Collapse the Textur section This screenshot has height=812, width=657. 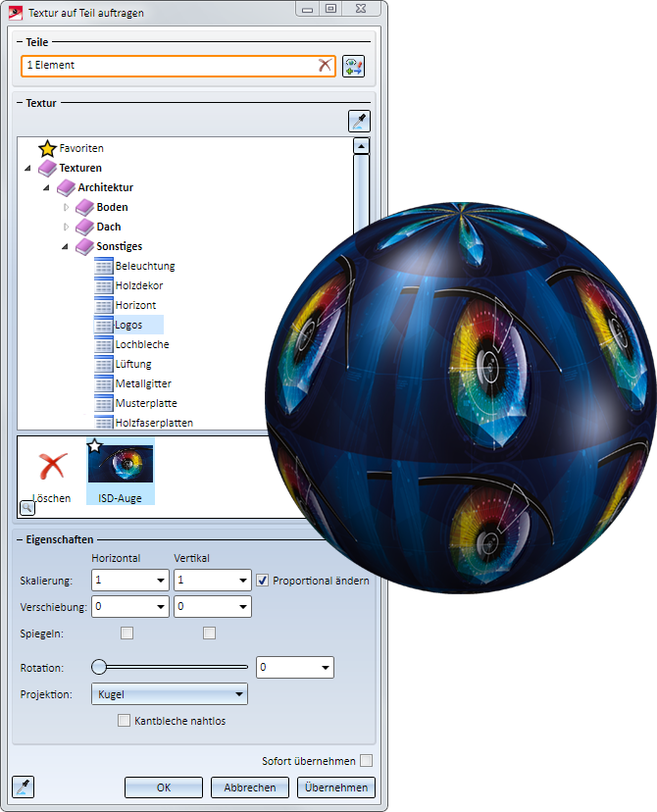(20, 103)
